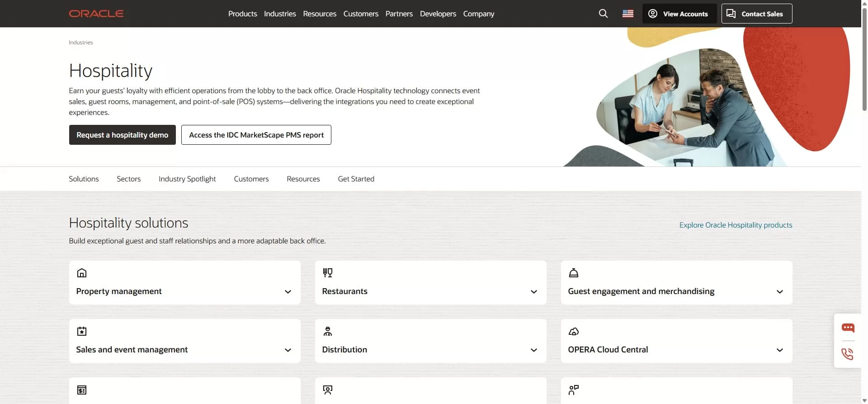Open Explore Oracle Hospitality products link
Image resolution: width=868 pixels, height=404 pixels.
click(x=736, y=225)
